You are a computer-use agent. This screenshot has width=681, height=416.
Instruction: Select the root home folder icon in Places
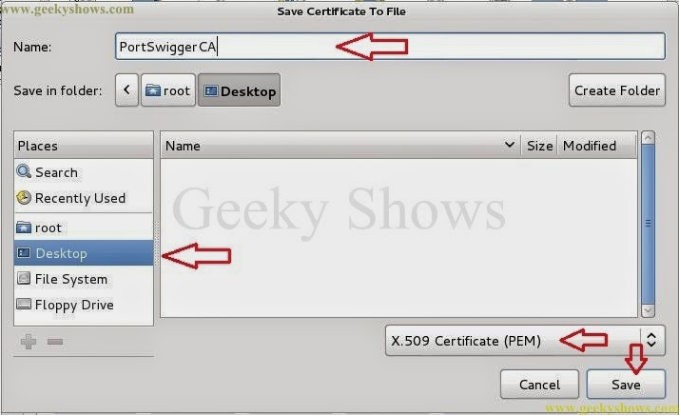coord(23,227)
